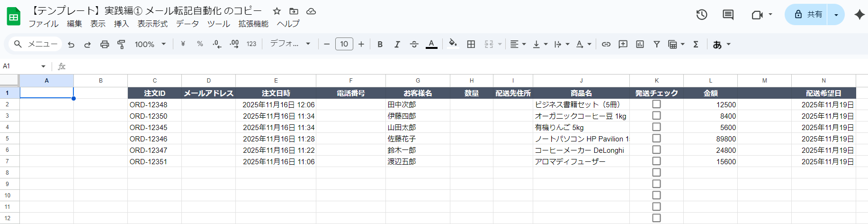Open Google Sheets home icon

(x=13, y=17)
